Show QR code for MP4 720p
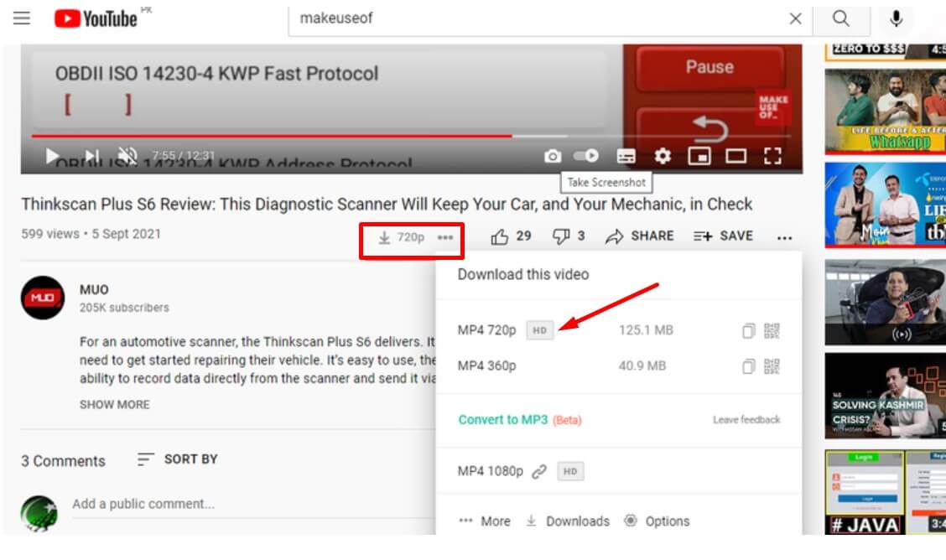 tap(772, 330)
